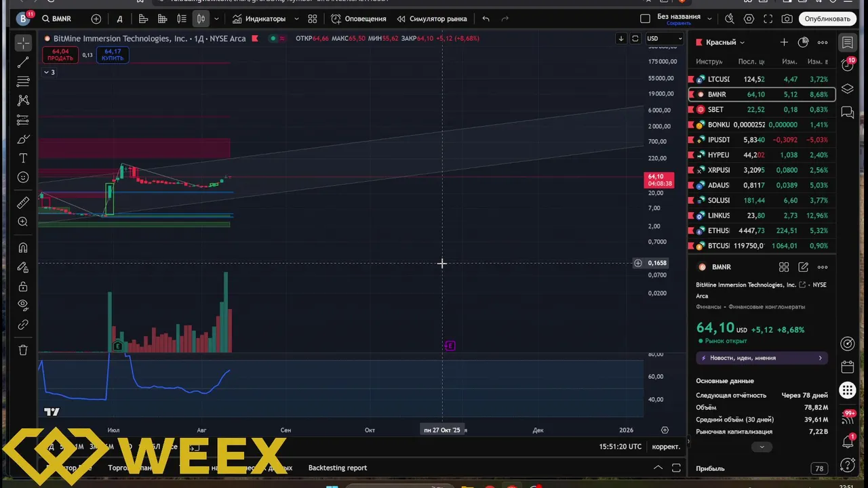Open the Д timeframe interval selector
The width and height of the screenshot is (868, 488).
pyautogui.click(x=120, y=19)
